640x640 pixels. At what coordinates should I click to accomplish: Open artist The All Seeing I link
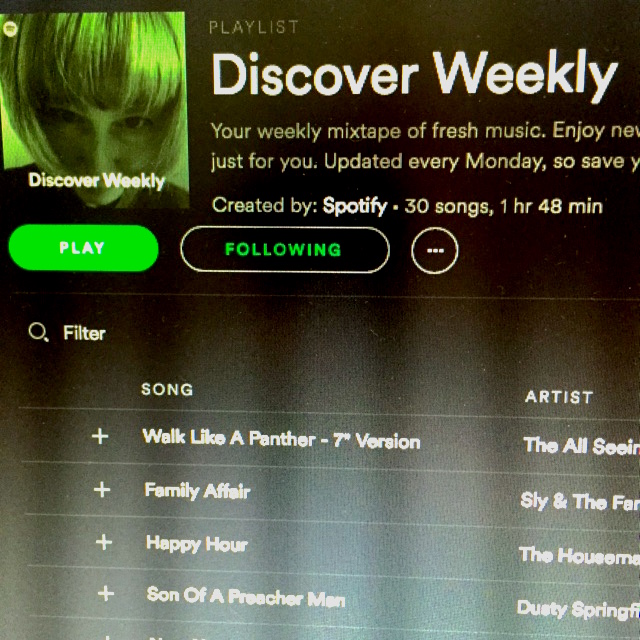coord(582,446)
